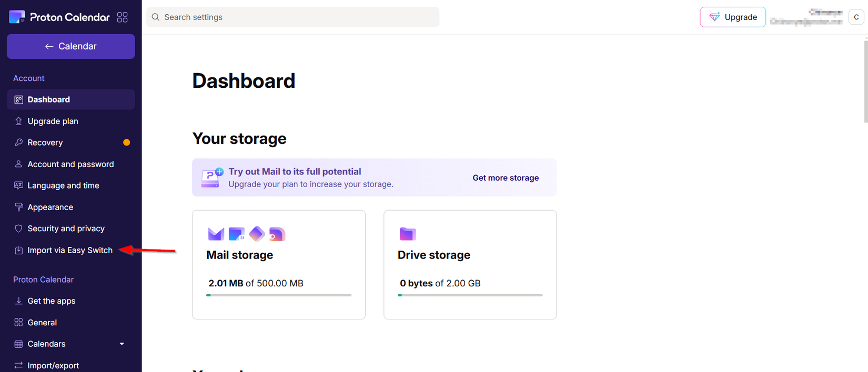Click the Security and privacy shield icon
This screenshot has width=868, height=372.
tap(18, 229)
